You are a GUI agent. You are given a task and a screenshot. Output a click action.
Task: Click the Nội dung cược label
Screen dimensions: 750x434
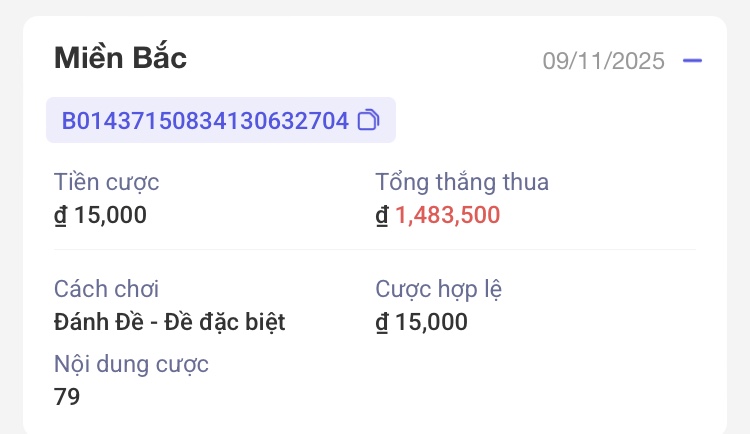[x=131, y=364]
